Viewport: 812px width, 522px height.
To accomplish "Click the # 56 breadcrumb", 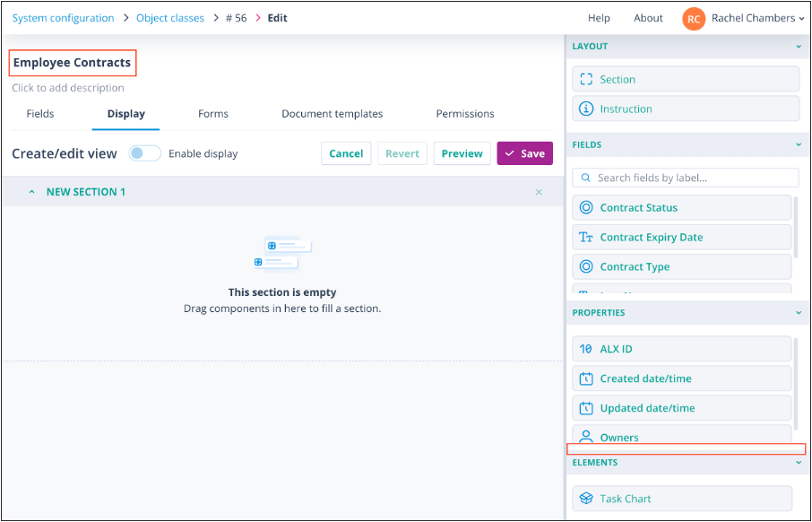I will 236,18.
